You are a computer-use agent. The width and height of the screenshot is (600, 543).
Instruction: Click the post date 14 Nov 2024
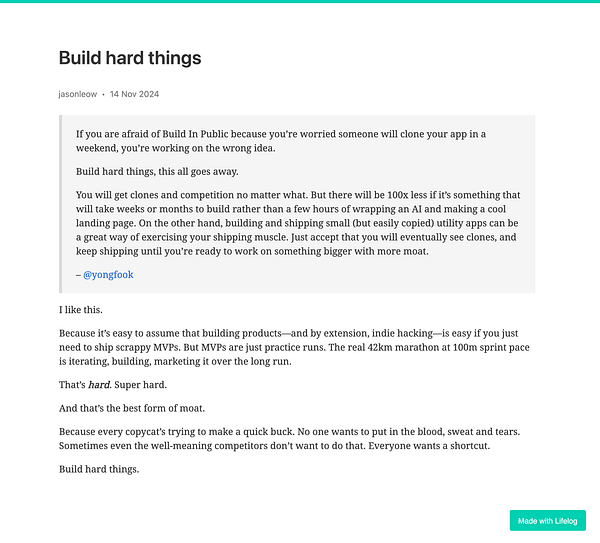[134, 94]
